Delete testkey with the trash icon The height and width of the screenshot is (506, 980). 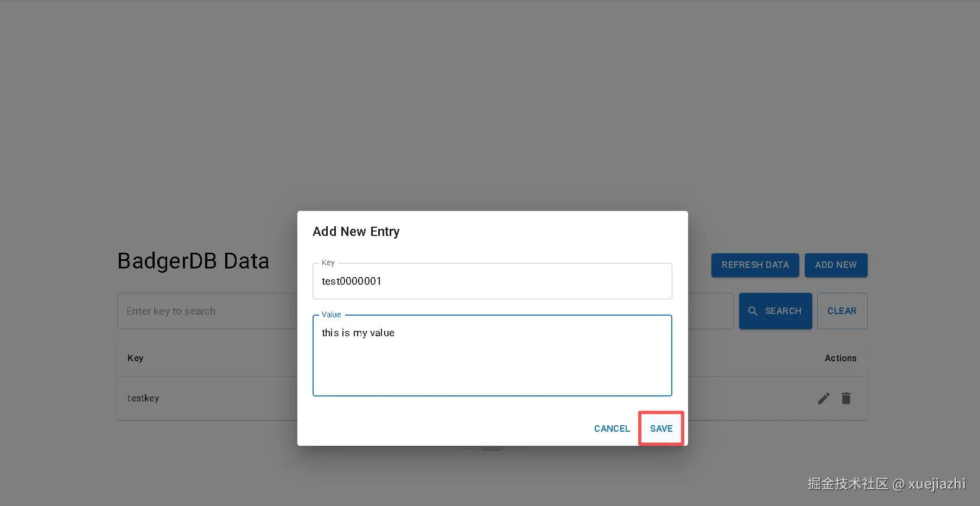(x=846, y=399)
